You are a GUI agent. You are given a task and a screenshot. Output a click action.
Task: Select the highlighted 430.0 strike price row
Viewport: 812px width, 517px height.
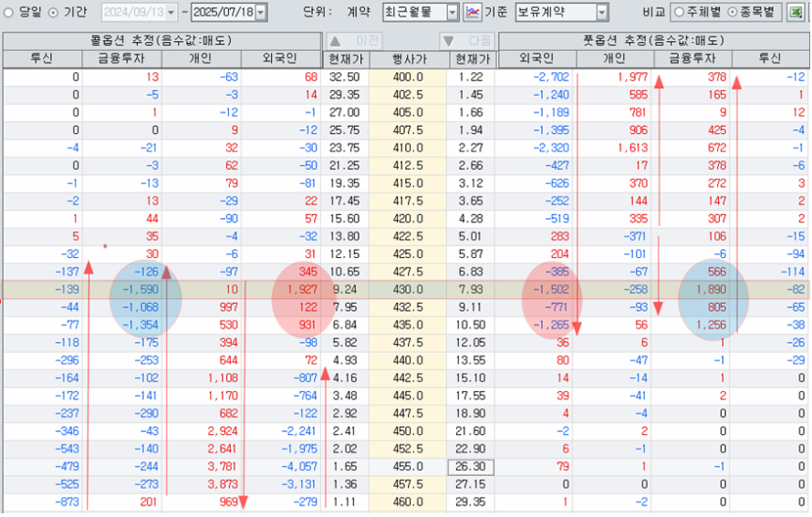tap(407, 289)
